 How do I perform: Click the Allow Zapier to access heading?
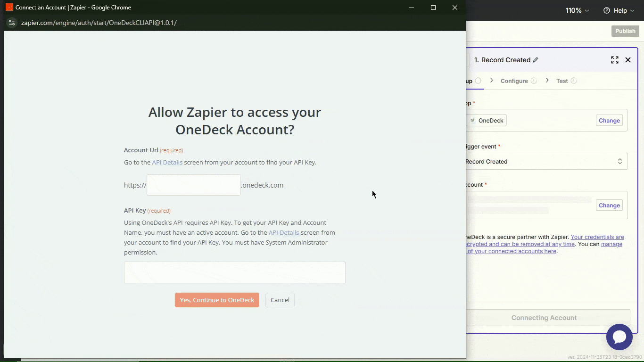coord(235,121)
